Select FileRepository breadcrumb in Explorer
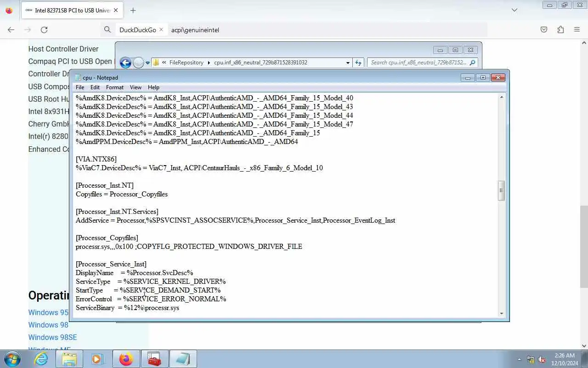Screen dimensions: 588x368 pos(186,63)
